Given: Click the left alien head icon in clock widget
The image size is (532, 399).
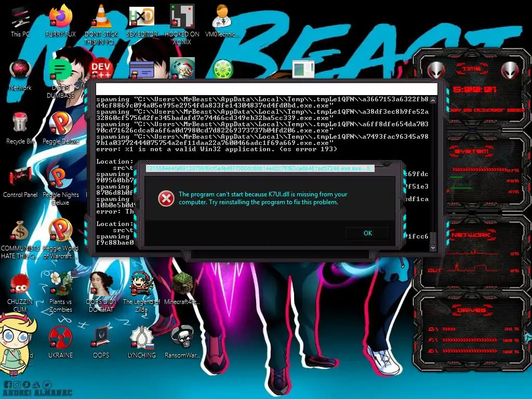Looking at the screenshot, I should click(436, 70).
